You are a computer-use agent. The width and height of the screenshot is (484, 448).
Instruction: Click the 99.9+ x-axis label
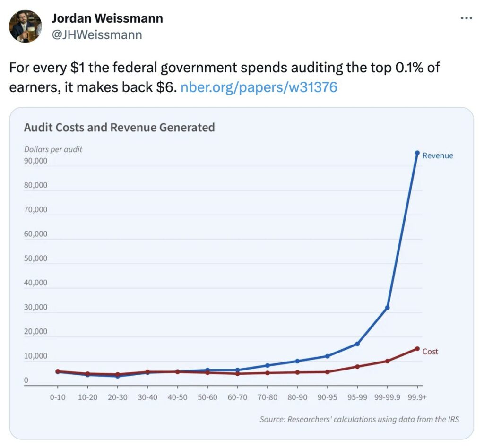[417, 397]
